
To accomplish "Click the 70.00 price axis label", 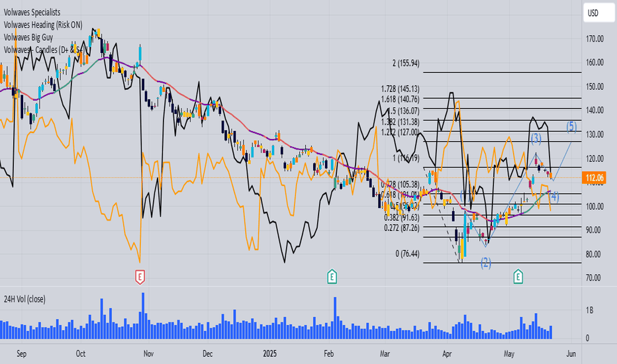I will tap(594, 278).
